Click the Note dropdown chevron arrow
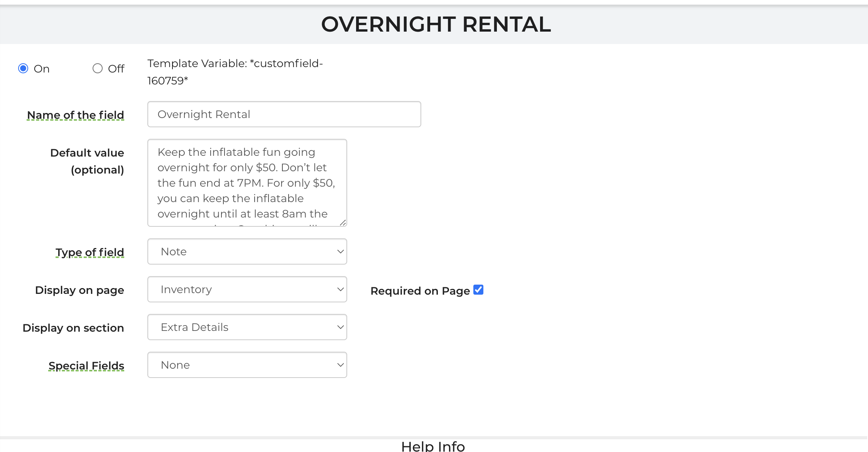Image resolution: width=868 pixels, height=452 pixels. 340,251
